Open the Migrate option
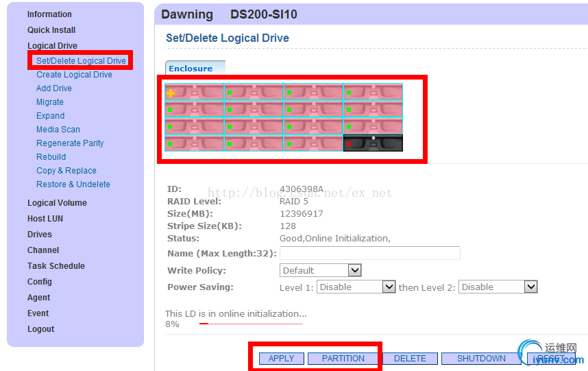 tap(50, 102)
